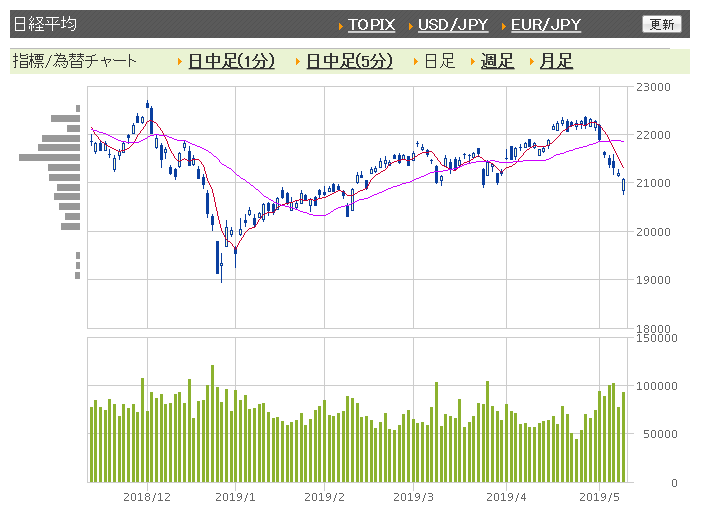Click the 日経平均 title text
Image resolution: width=703 pixels, height=524 pixels.
[x=45, y=24]
